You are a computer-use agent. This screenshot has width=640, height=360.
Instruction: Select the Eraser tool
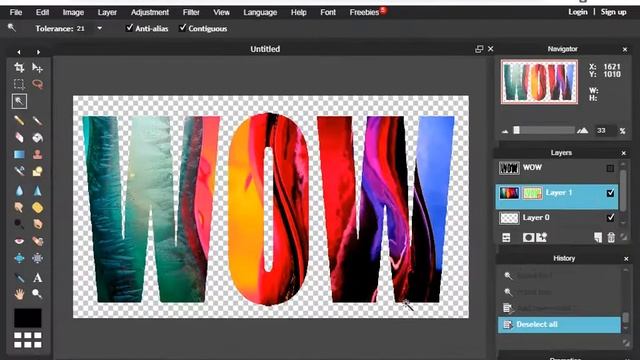(x=19, y=138)
